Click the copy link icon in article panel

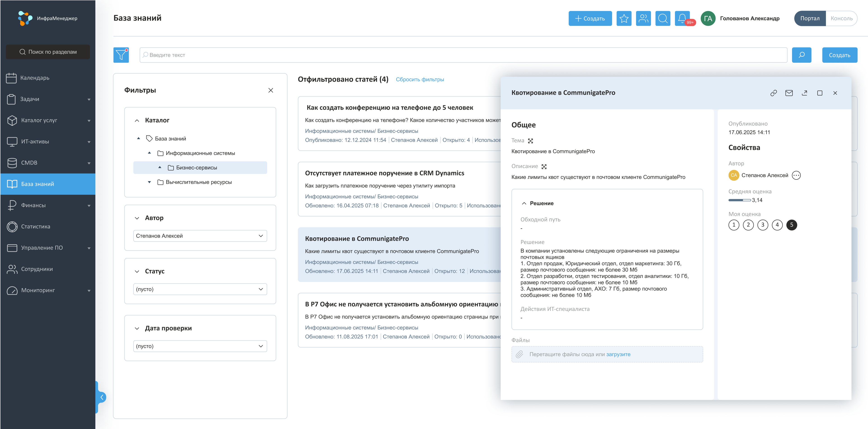point(773,93)
